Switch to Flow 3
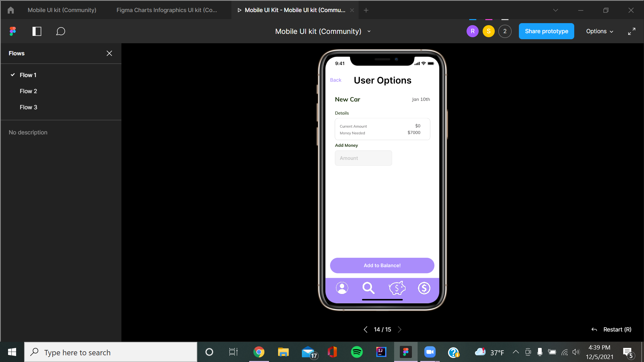This screenshot has height=362, width=644. point(29,107)
